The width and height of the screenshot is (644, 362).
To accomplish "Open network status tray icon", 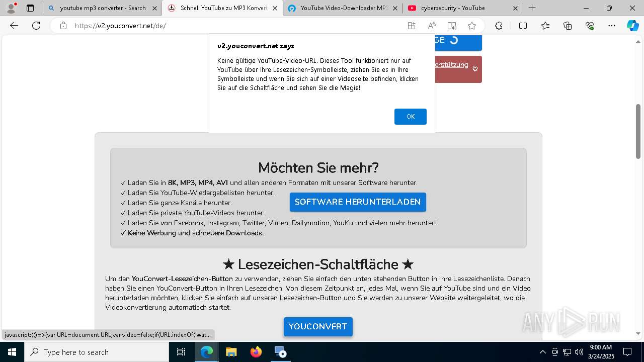I will tap(567, 352).
